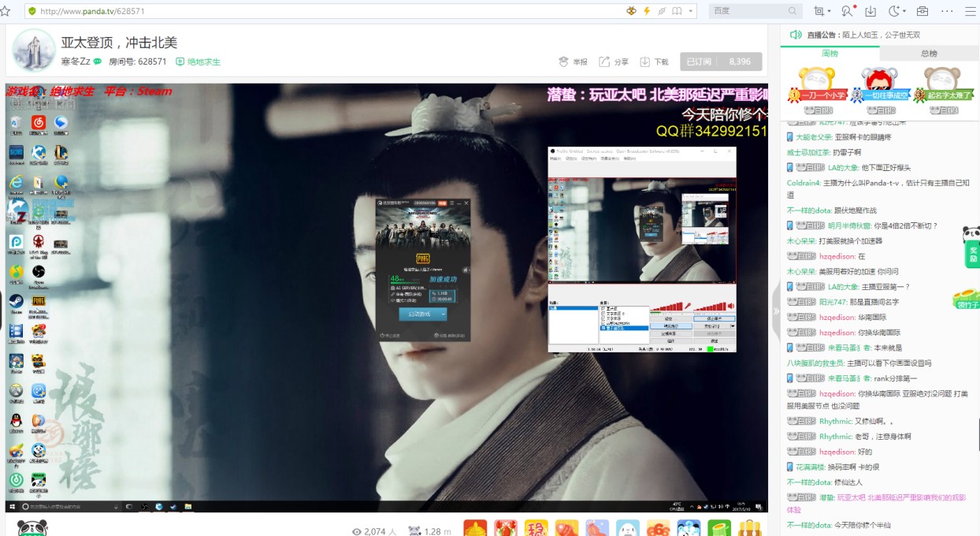Viewport: 980px width, 536px height.
Task: Share the stream via 分享
Action: pos(614,61)
